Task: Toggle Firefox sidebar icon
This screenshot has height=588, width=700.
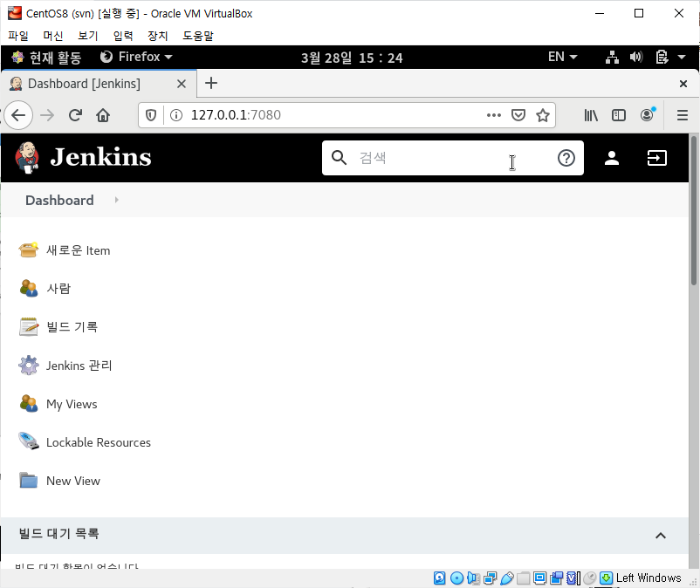Action: pyautogui.click(x=619, y=115)
